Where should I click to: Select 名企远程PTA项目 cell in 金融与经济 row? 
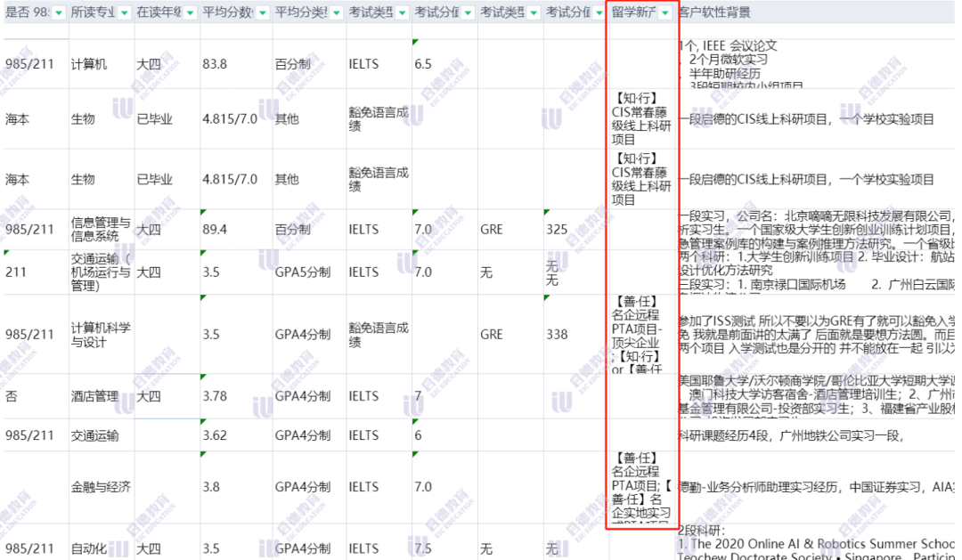tap(642, 487)
